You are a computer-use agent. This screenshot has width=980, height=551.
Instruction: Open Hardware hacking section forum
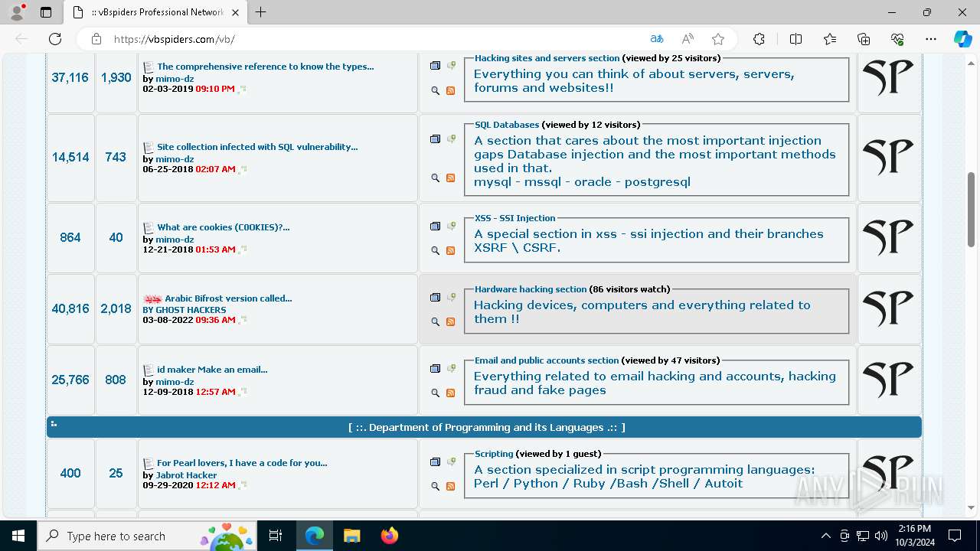click(531, 289)
